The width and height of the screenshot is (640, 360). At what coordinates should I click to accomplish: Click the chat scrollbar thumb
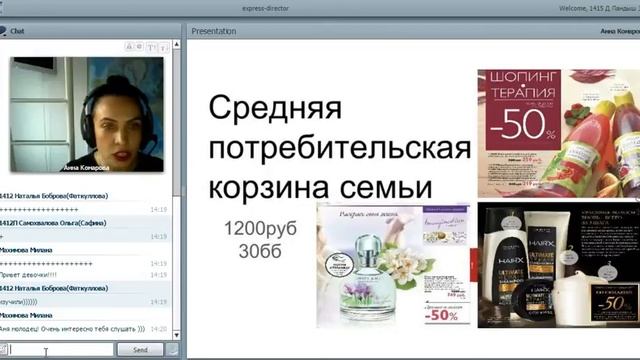click(x=176, y=122)
